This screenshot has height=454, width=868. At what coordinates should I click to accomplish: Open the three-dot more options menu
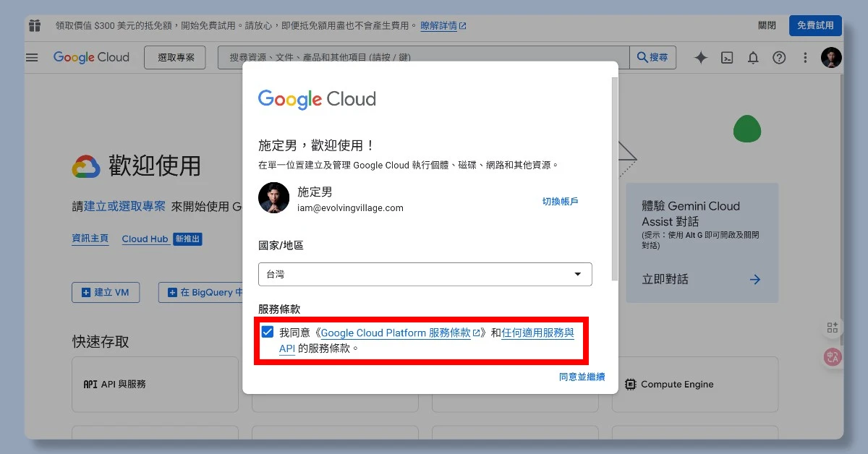click(805, 58)
